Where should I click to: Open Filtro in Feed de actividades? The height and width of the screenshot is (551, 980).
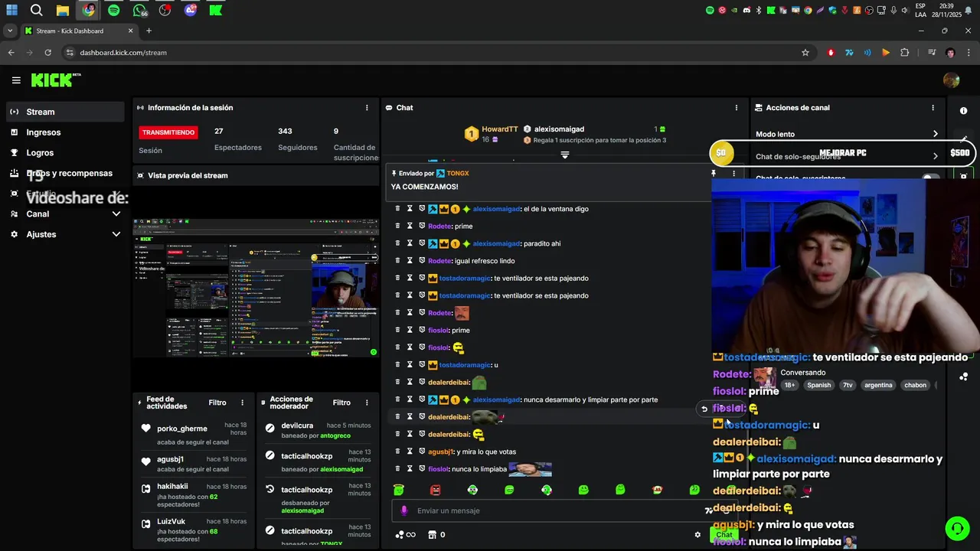click(x=217, y=403)
